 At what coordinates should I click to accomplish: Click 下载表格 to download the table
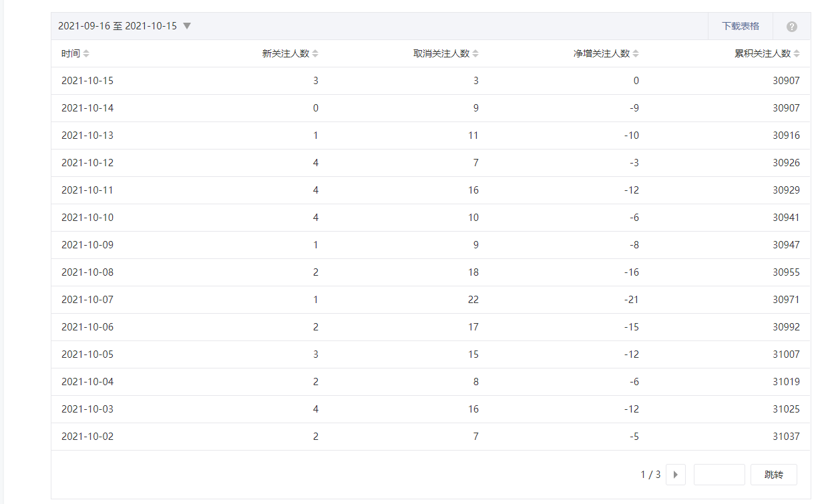click(741, 26)
